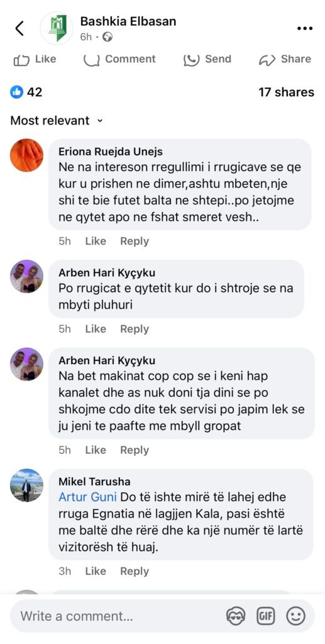Open the tagged Artur Guni profile link

[x=88, y=497]
